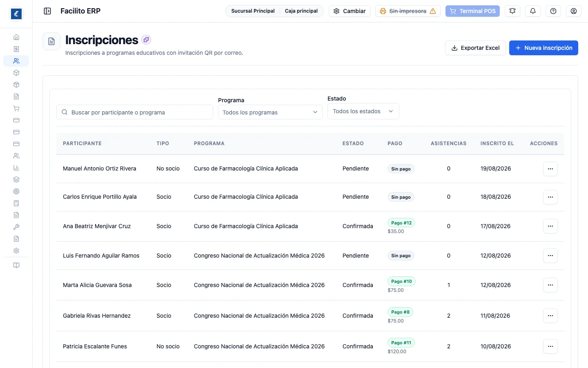Open the ringing alarm bell icon
588x368 pixels.
click(512, 11)
